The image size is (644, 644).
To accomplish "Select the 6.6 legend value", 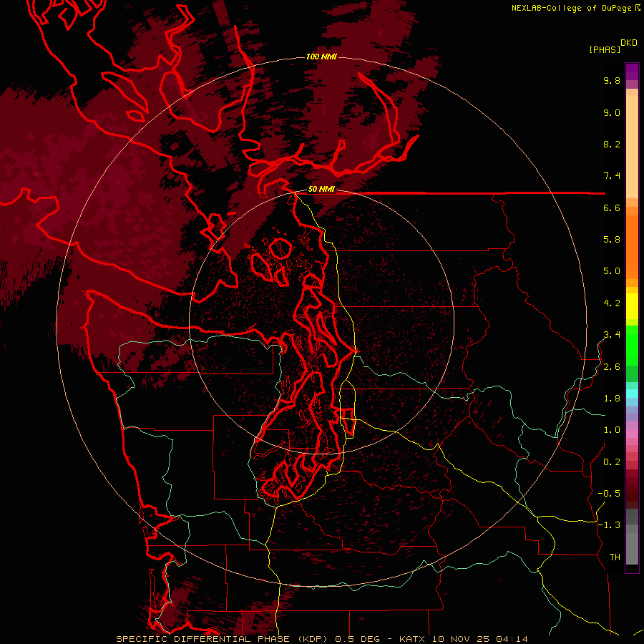I will pos(612,208).
